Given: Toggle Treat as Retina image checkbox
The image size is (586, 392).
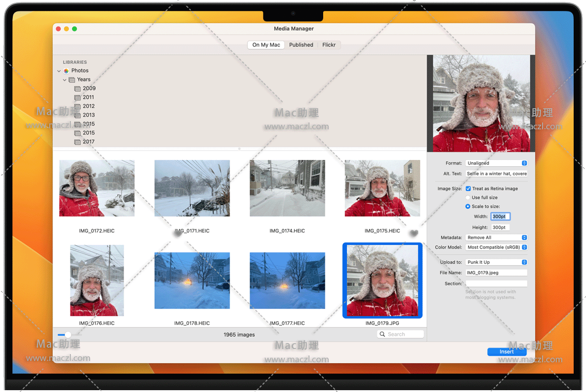Looking at the screenshot, I should [x=468, y=189].
